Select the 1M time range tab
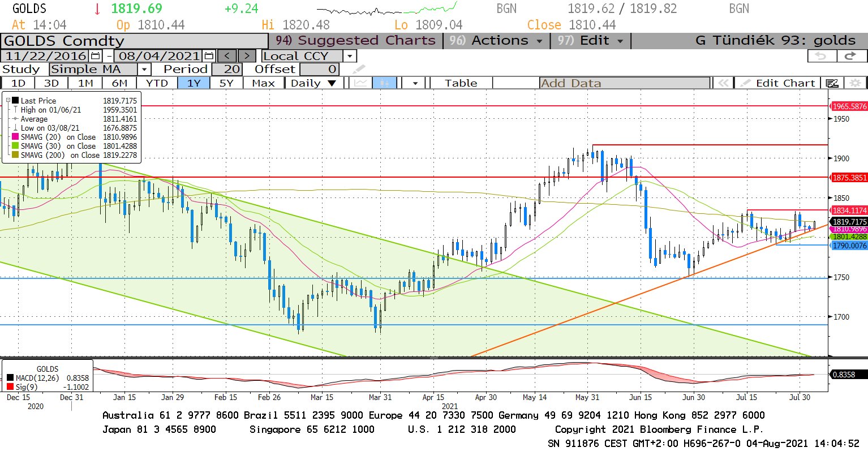Viewport: 868px width, 460px height. pos(85,83)
